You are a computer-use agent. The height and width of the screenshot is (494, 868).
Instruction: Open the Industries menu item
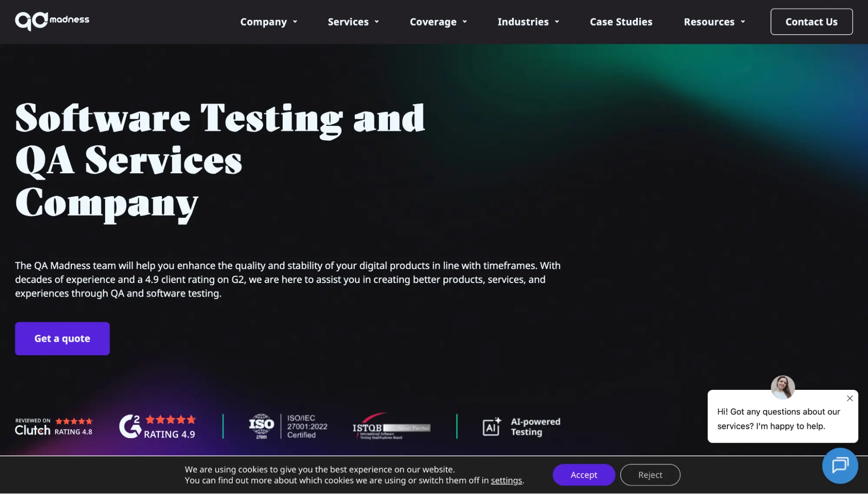(x=528, y=22)
